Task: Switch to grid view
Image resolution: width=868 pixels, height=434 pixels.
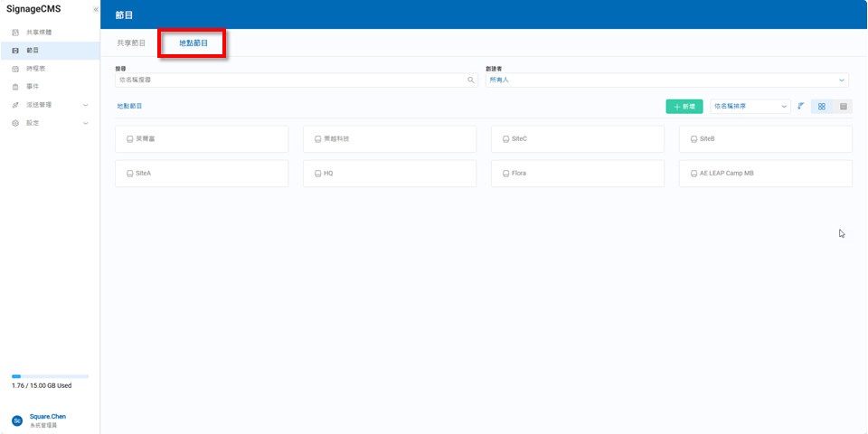Action: click(x=822, y=107)
